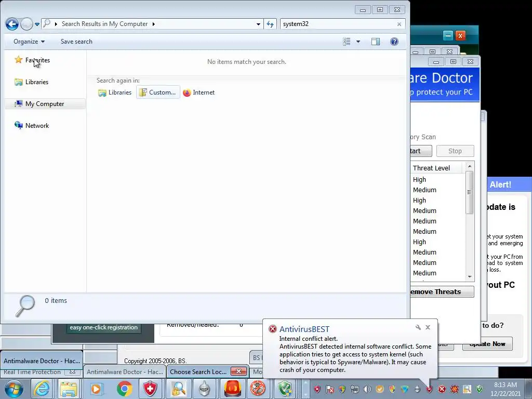This screenshot has height=399, width=532.
Task: Click Stop button in Antimalware Doctor
Action: (455, 151)
